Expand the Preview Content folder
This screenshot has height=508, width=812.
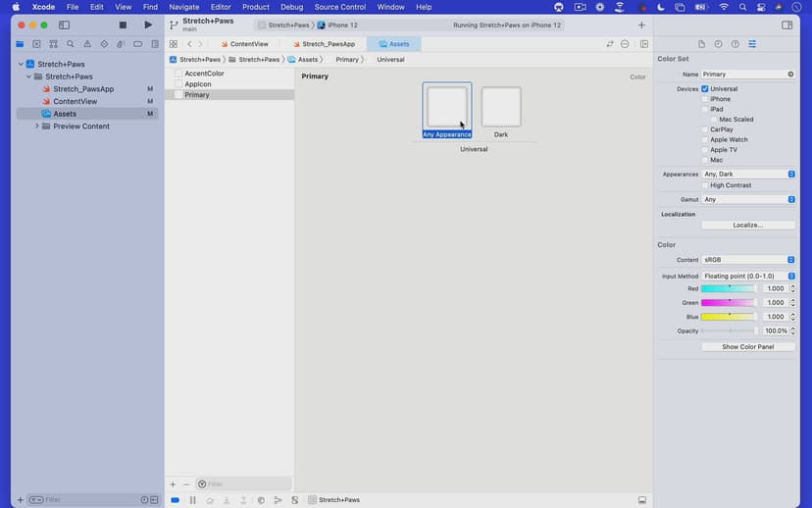click(37, 127)
